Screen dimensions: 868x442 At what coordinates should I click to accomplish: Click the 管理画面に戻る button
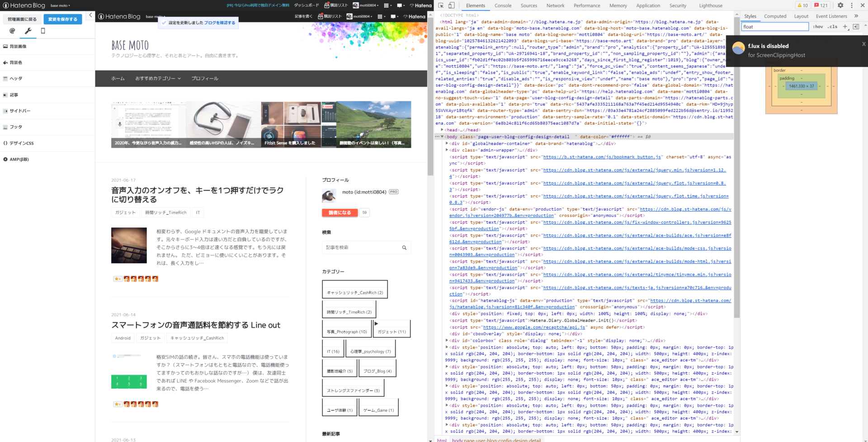pyautogui.click(x=22, y=19)
